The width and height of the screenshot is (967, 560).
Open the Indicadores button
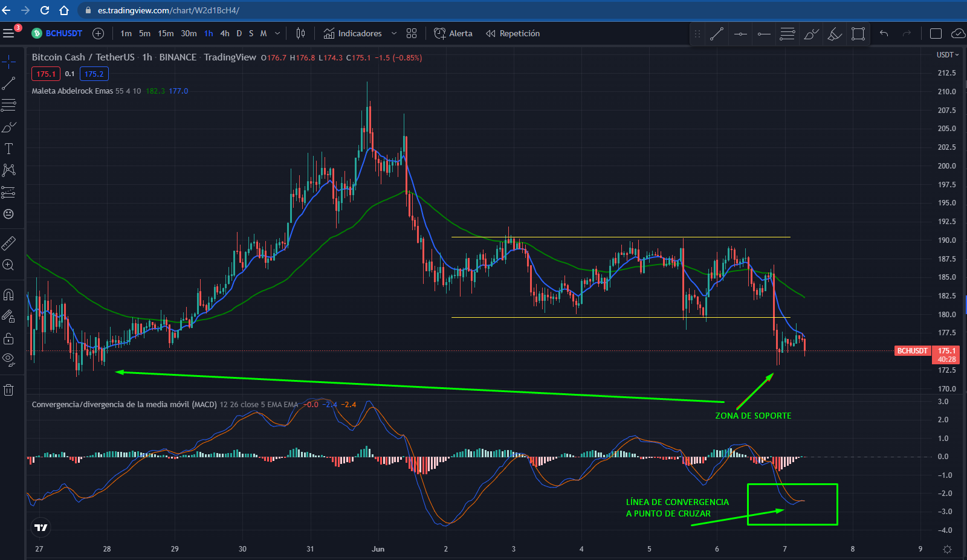(x=353, y=33)
